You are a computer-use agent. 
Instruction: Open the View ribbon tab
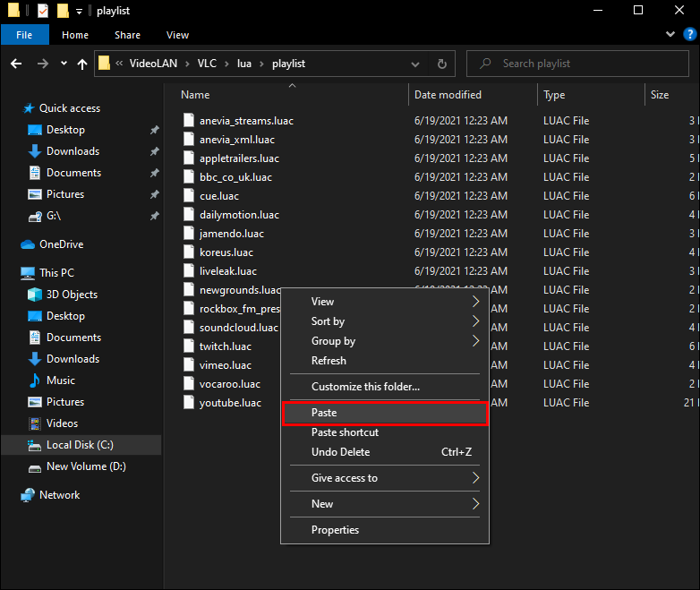[x=177, y=35]
